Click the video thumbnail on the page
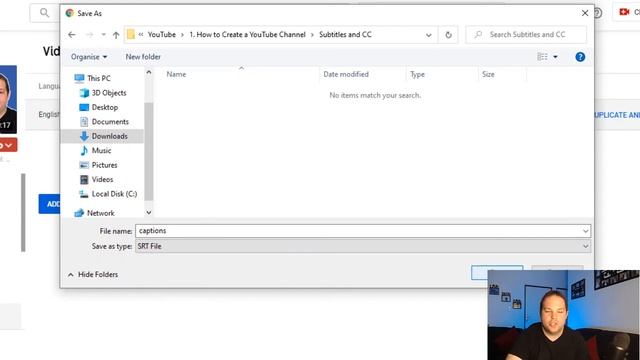Image resolution: width=640 pixels, height=360 pixels. (x=8, y=99)
